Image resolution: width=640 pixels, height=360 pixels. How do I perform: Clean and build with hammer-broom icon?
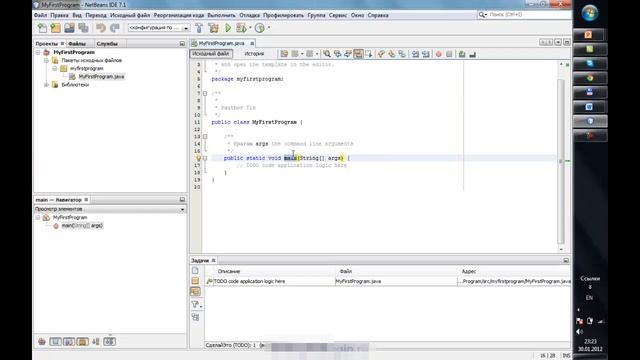coord(213,28)
